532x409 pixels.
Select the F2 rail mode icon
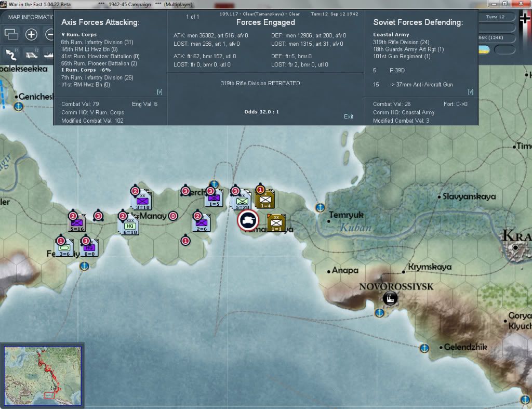[x=31, y=54]
